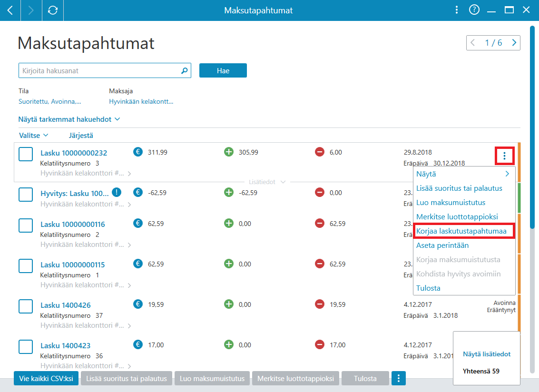Open the Valitse dropdown
The image size is (539, 392).
pos(33,136)
